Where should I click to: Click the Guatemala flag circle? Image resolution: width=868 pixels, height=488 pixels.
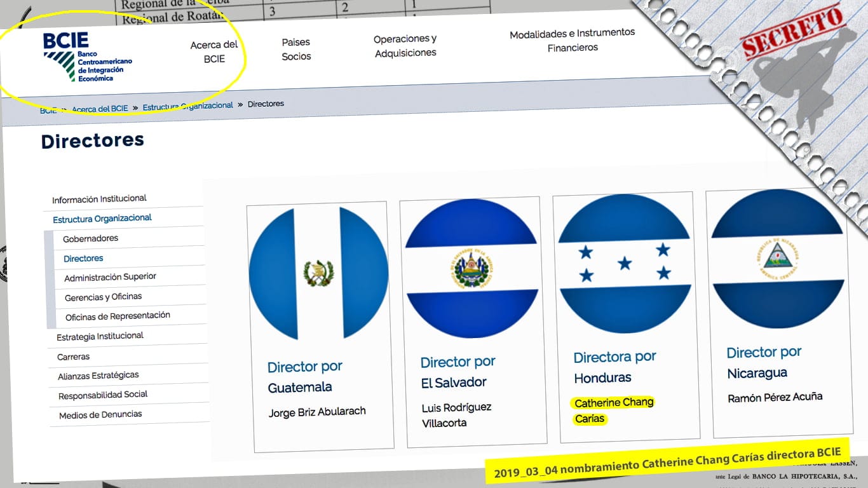[318, 273]
